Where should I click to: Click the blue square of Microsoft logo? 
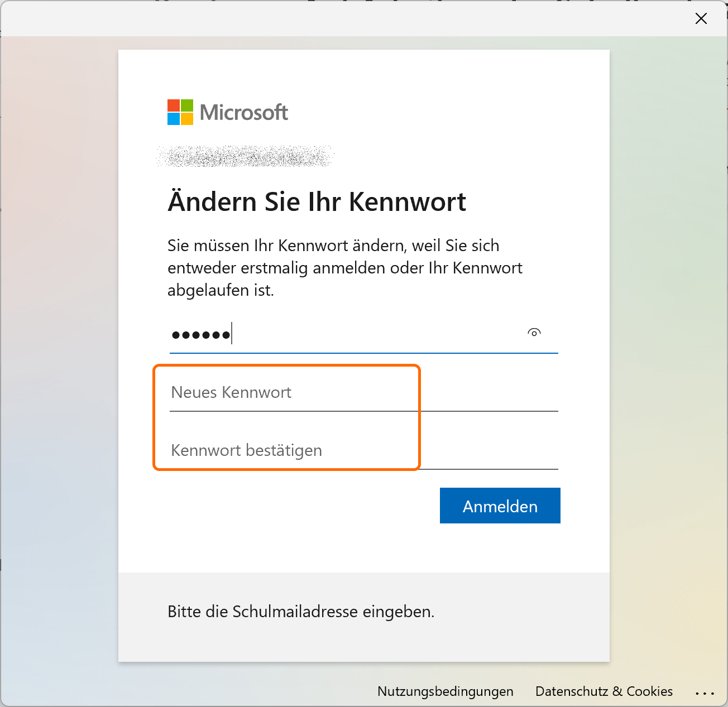[x=173, y=119]
